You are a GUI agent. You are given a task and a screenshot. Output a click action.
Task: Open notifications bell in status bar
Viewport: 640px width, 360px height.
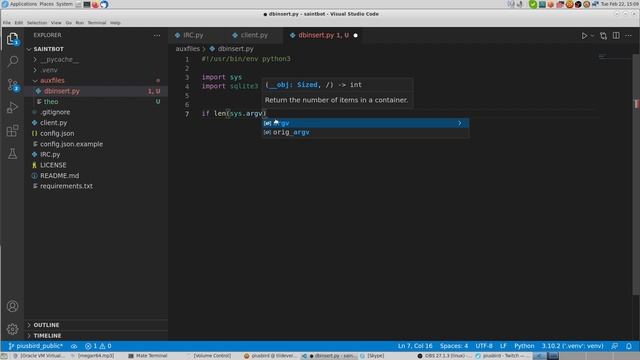point(629,346)
